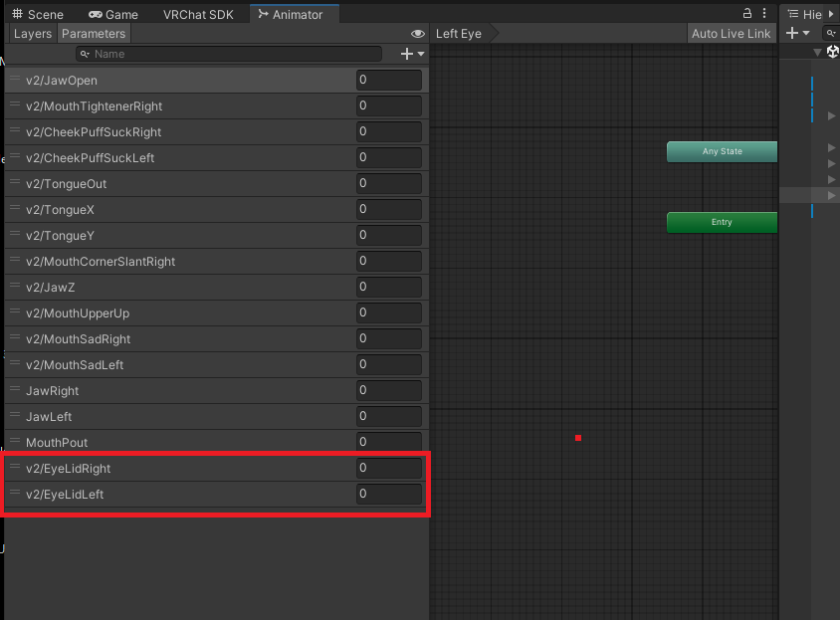Edit the v2/TongueY value field
840x620 pixels.
(x=389, y=235)
